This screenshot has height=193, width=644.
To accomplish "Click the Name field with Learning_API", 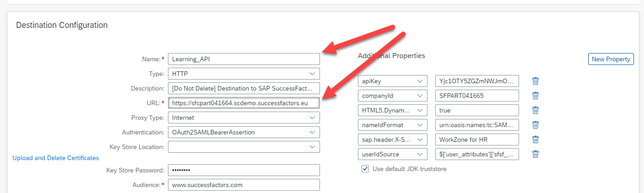I will point(244,59).
